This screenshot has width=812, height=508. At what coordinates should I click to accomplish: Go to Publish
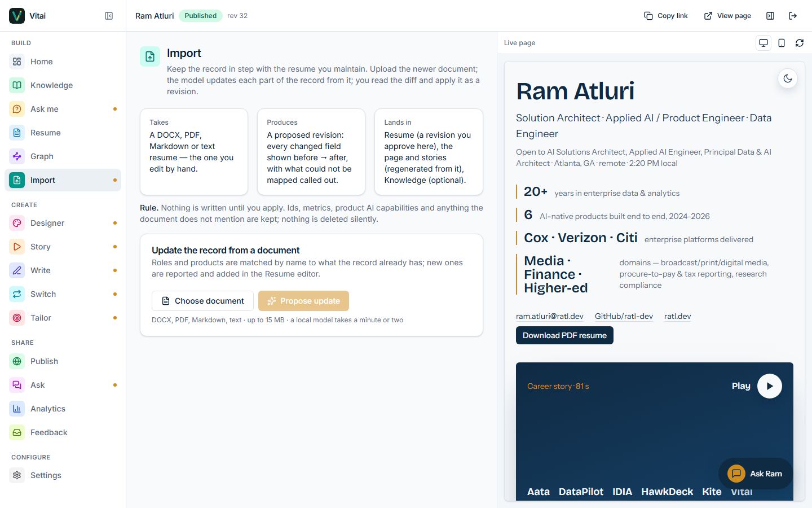point(63,361)
